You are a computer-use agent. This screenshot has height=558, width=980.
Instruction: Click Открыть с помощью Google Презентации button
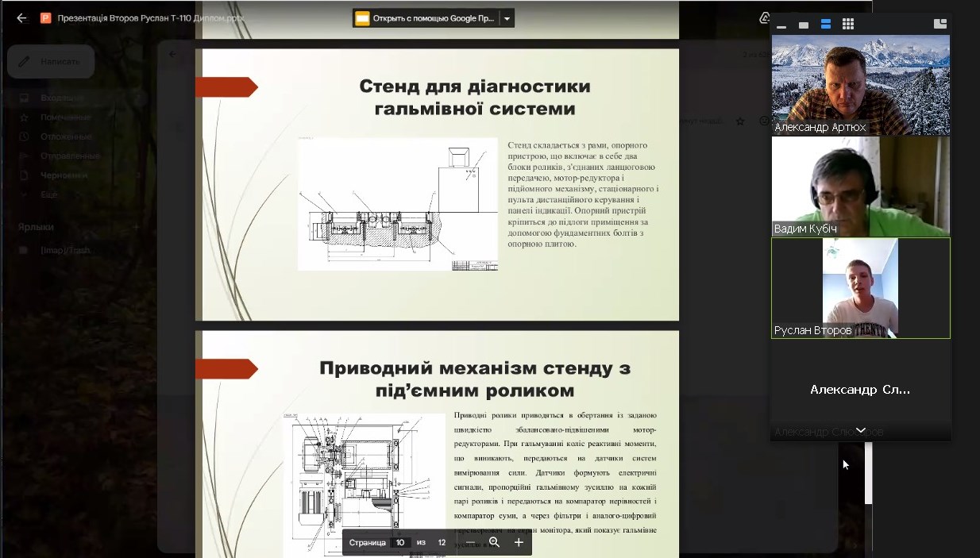click(425, 19)
